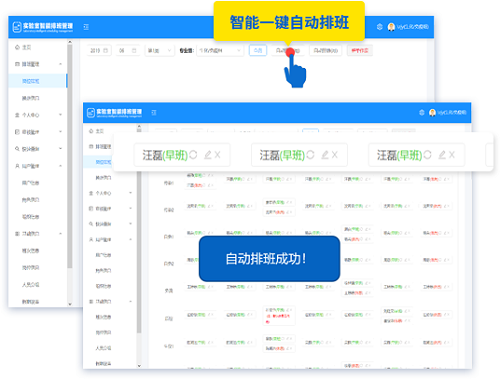The image size is (500, 379).
Task: Expand document-icon menu chevron in back window
Action: click(60, 132)
